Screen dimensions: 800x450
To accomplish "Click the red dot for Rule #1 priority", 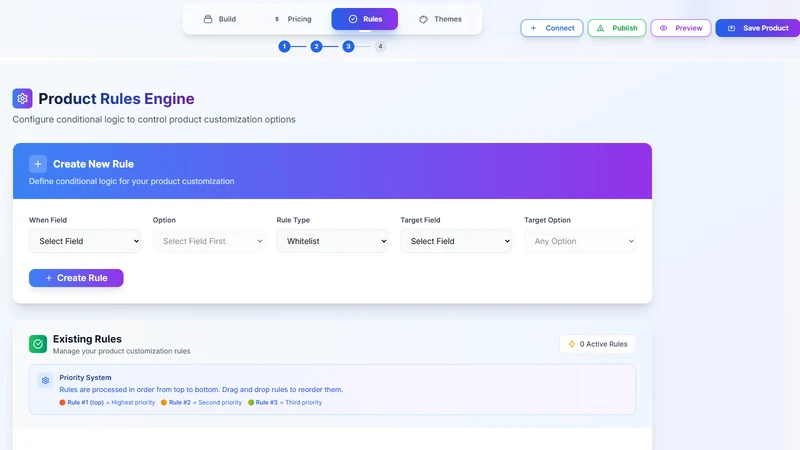I will 62,403.
